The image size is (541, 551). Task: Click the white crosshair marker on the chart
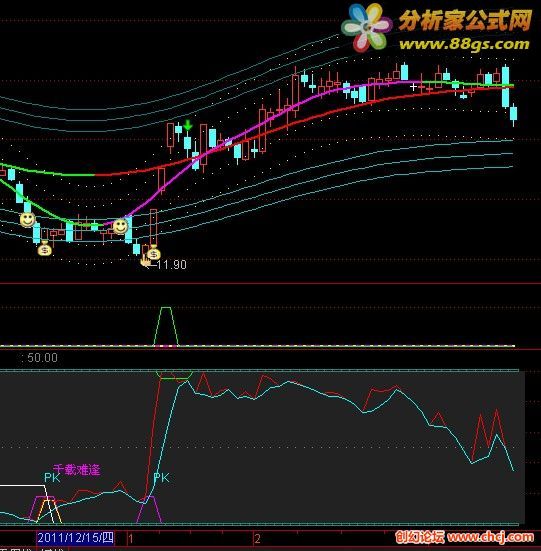[413, 86]
